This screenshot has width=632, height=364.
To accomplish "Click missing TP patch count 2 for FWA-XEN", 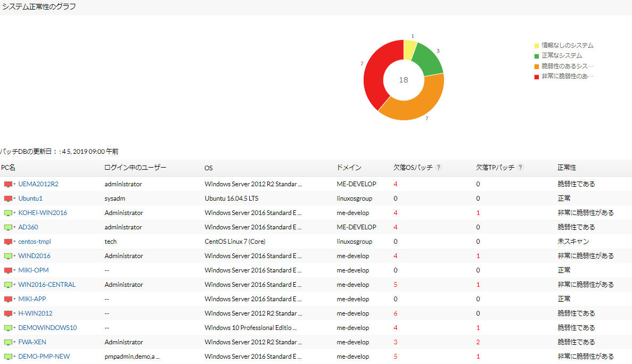I will point(478,342).
